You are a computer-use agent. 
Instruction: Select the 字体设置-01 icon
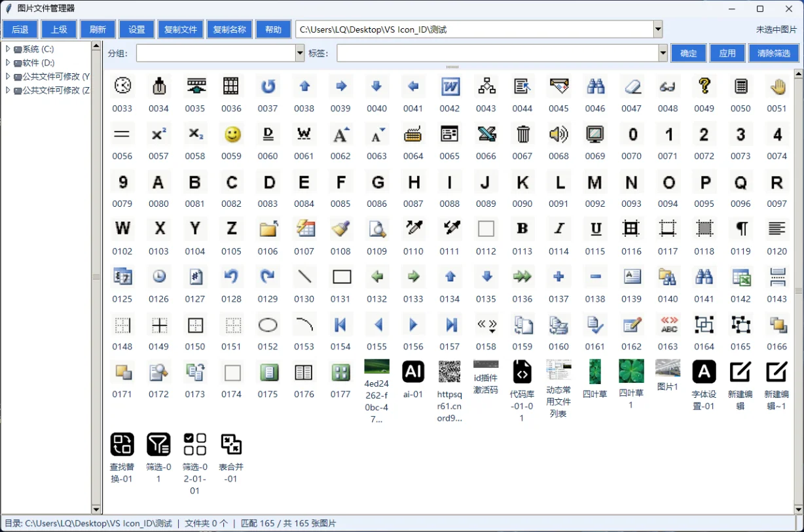click(704, 372)
